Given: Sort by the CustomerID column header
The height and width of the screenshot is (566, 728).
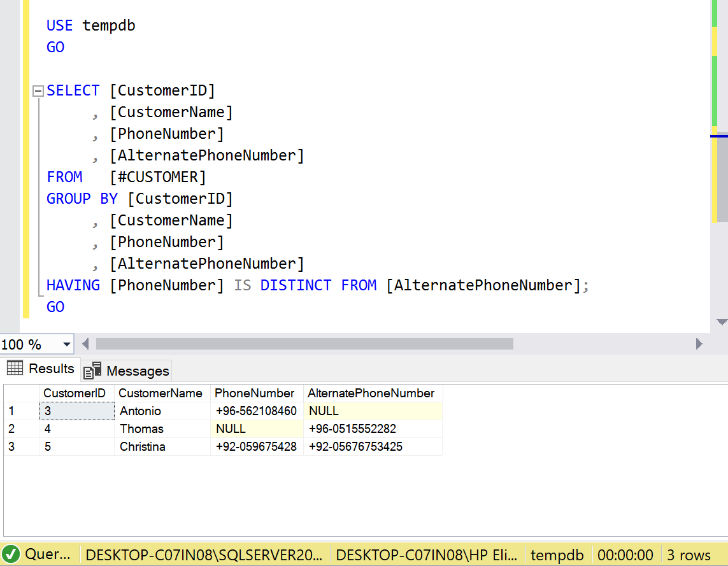Looking at the screenshot, I should [74, 393].
